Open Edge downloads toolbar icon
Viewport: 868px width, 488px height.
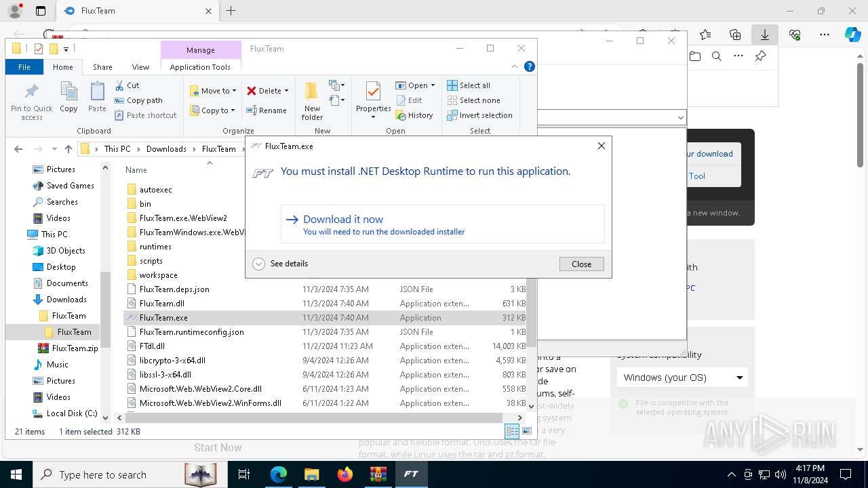[x=764, y=35]
